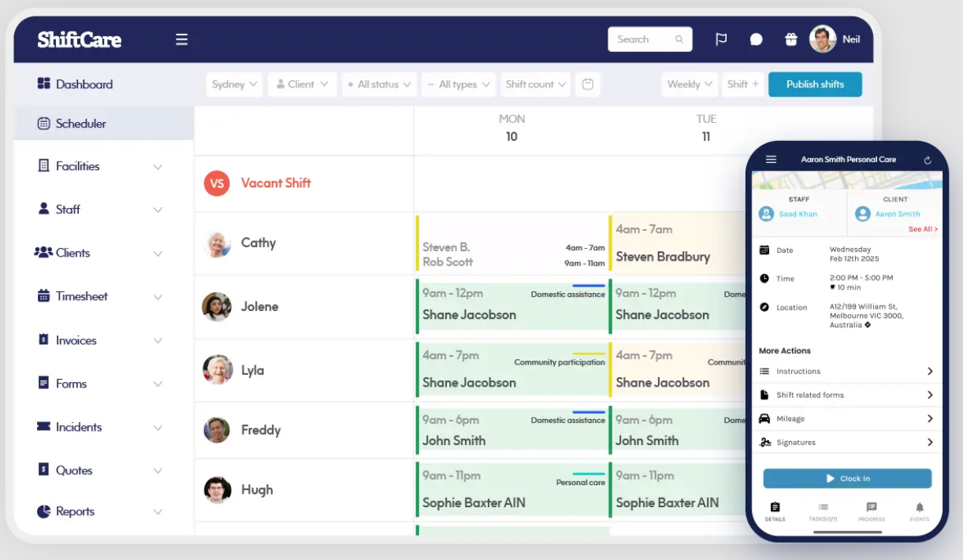
Task: Toggle the hamburger menu beside ShiftCare logo
Action: pos(181,39)
